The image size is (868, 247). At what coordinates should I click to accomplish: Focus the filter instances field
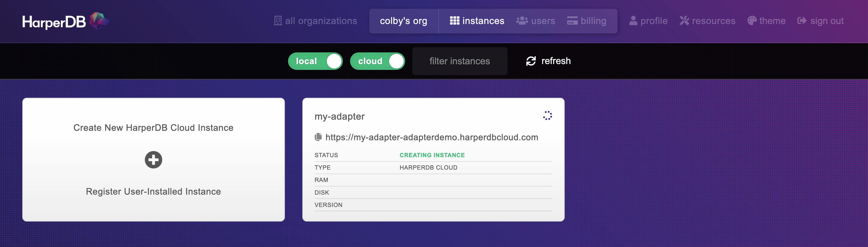point(460,61)
